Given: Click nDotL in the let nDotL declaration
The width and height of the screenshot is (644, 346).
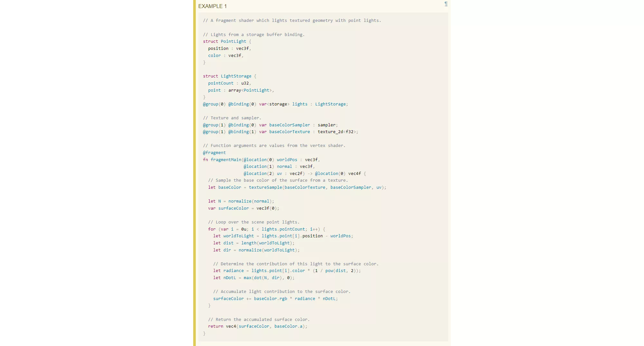Looking at the screenshot, I should 230,278.
